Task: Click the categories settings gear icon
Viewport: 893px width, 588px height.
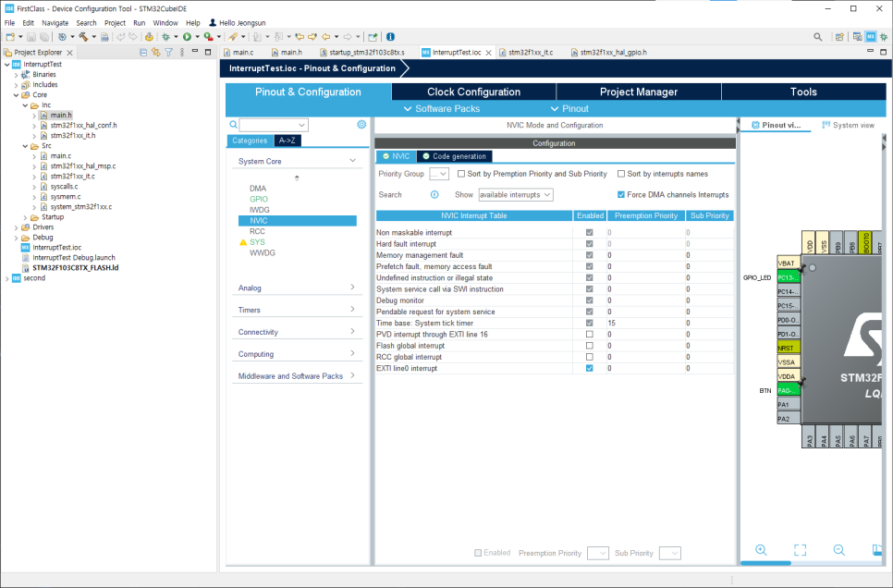Action: [361, 124]
